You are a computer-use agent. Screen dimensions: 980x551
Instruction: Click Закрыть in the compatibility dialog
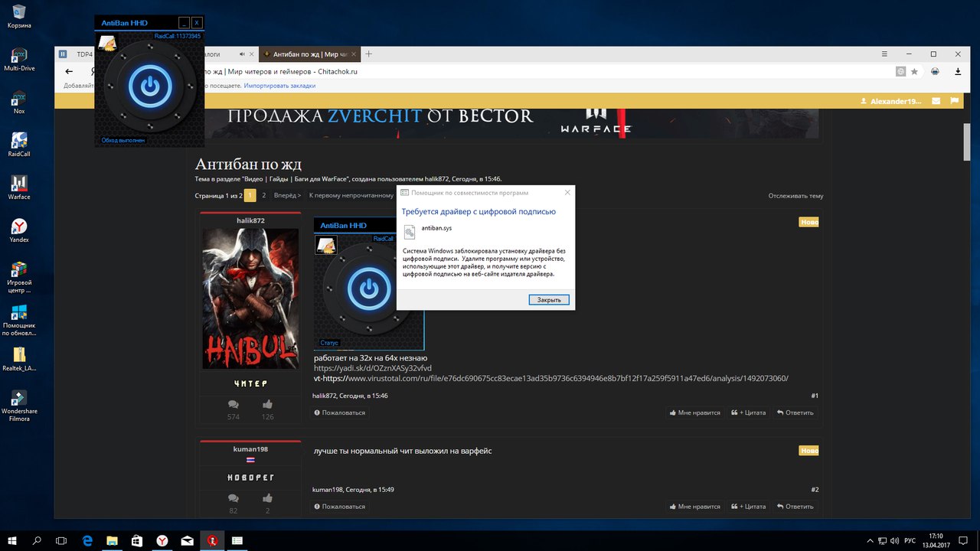(x=549, y=300)
